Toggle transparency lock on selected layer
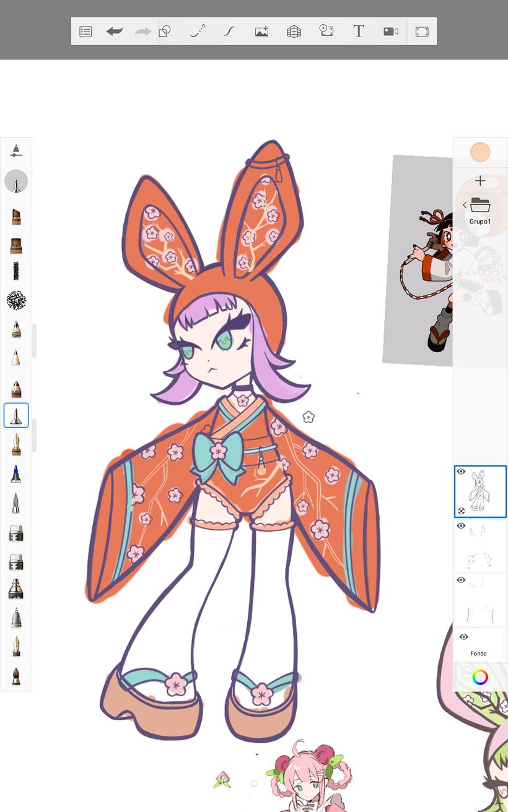 pyautogui.click(x=461, y=511)
